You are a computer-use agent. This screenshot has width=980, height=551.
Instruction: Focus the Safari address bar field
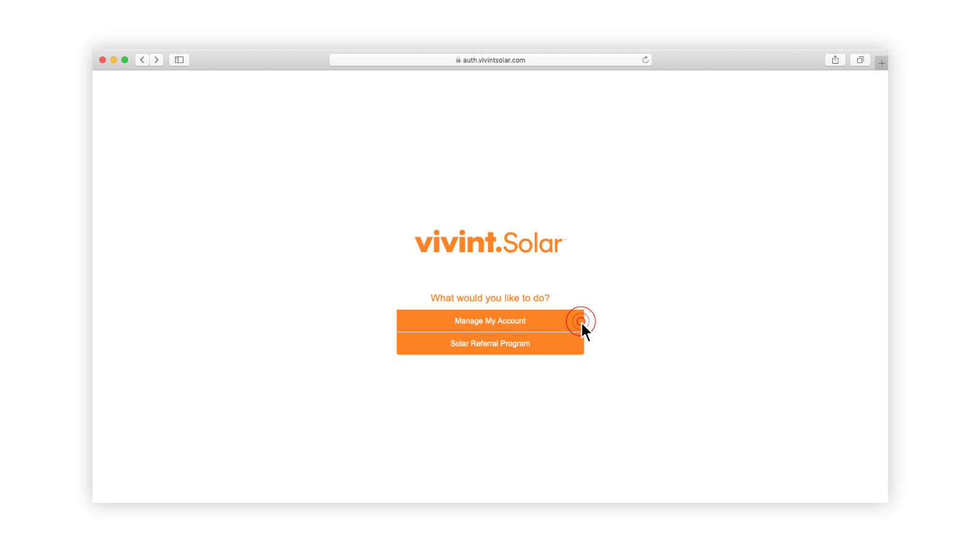pos(490,60)
